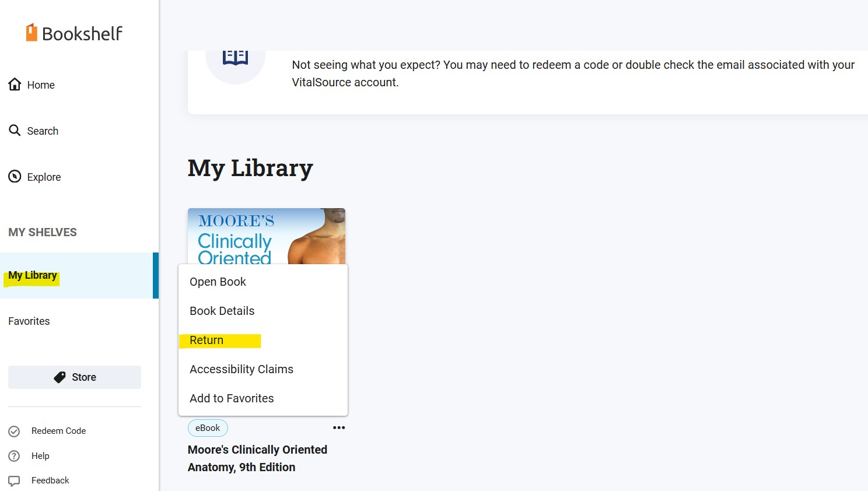Click the Moore's Clinically Oriented cover thumbnail
The image size is (868, 491).
(267, 236)
